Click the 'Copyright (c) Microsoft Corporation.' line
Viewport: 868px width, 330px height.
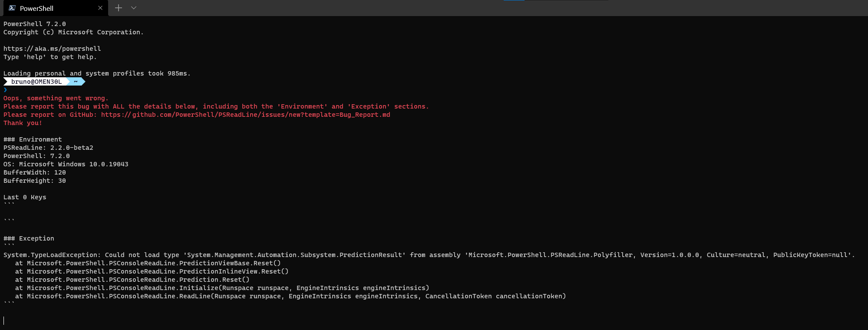point(73,32)
